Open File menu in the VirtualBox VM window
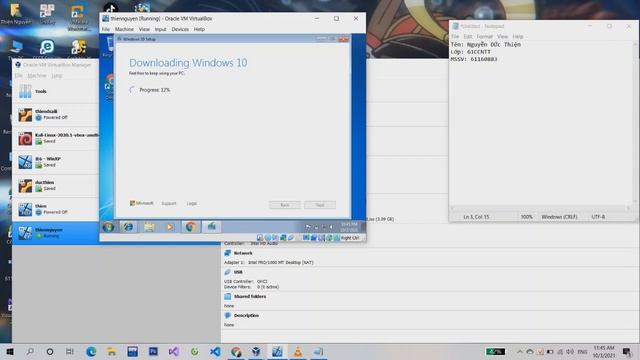The height and width of the screenshot is (360, 640). coord(106,29)
